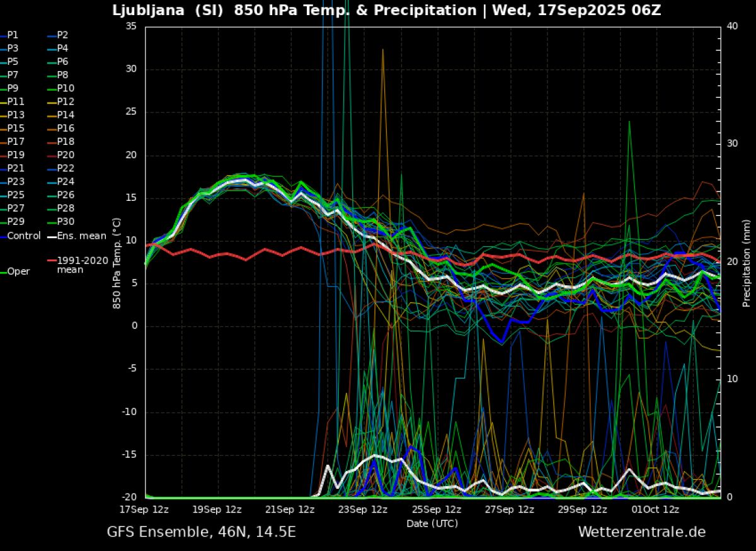Click the 01Oct 12z date tick label

[x=655, y=509]
